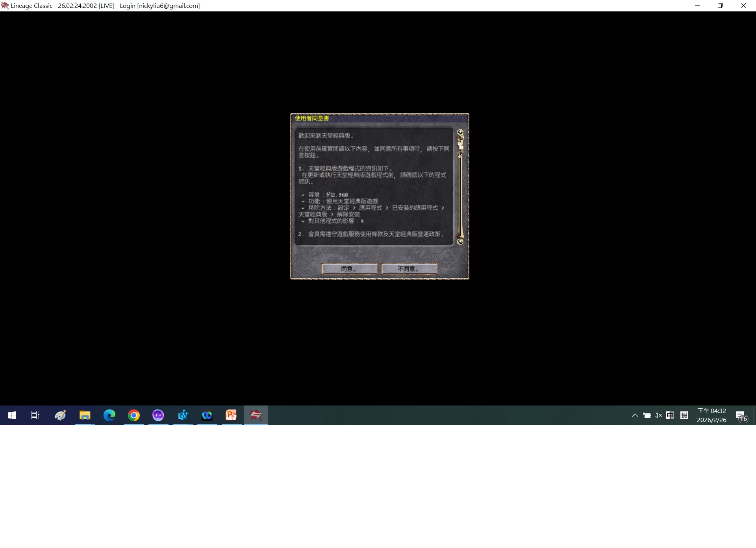The image size is (756, 548).
Task: Open the Windows Start menu
Action: [12, 415]
